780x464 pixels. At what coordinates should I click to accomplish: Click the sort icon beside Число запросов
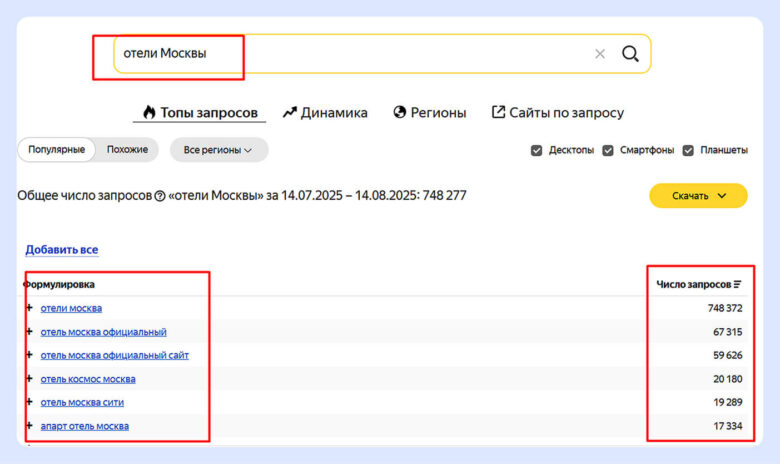coord(738,285)
